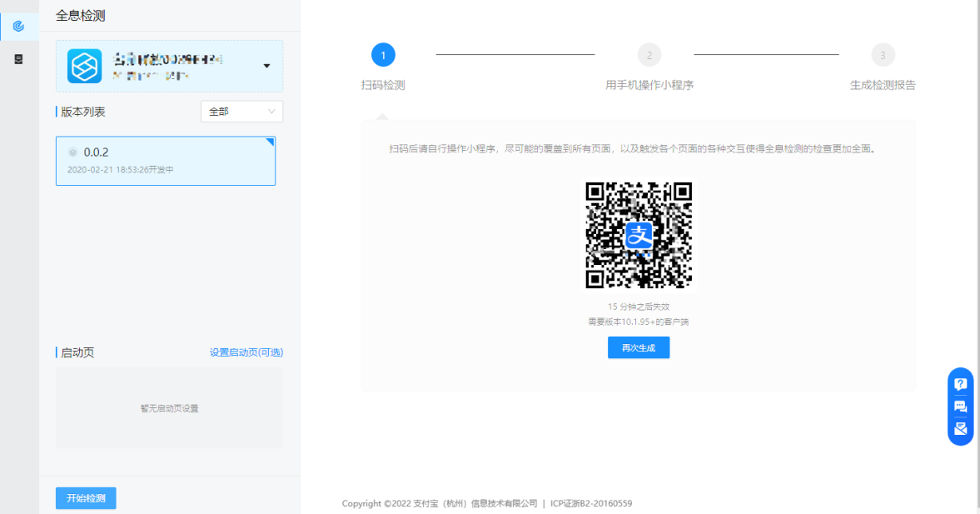Select step 1 circle 扫码检测
This screenshot has width=980, height=514.
pos(383,55)
